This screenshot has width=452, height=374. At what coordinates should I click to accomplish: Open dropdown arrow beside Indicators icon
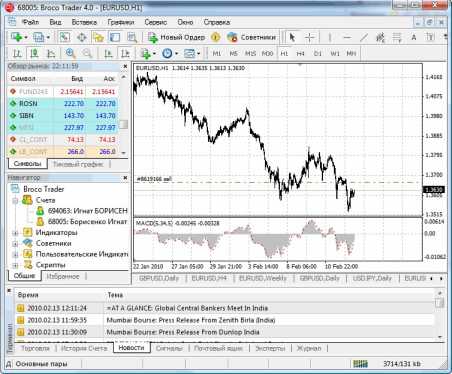click(154, 53)
